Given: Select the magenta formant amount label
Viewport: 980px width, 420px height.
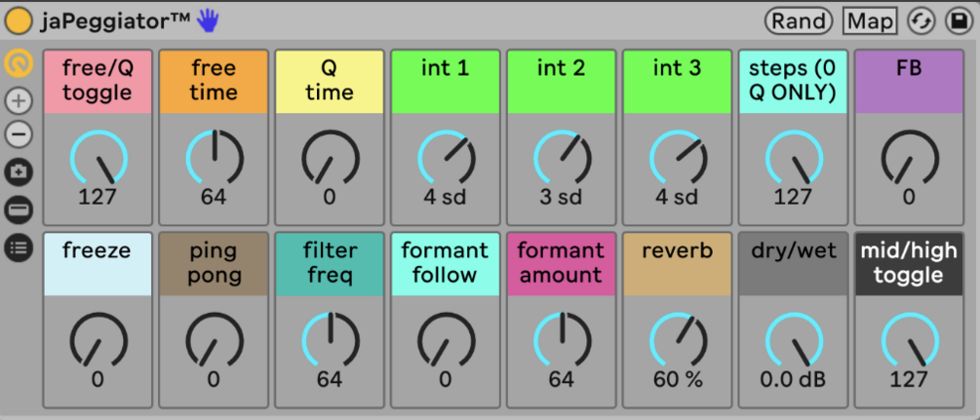Looking at the screenshot, I should (x=562, y=264).
